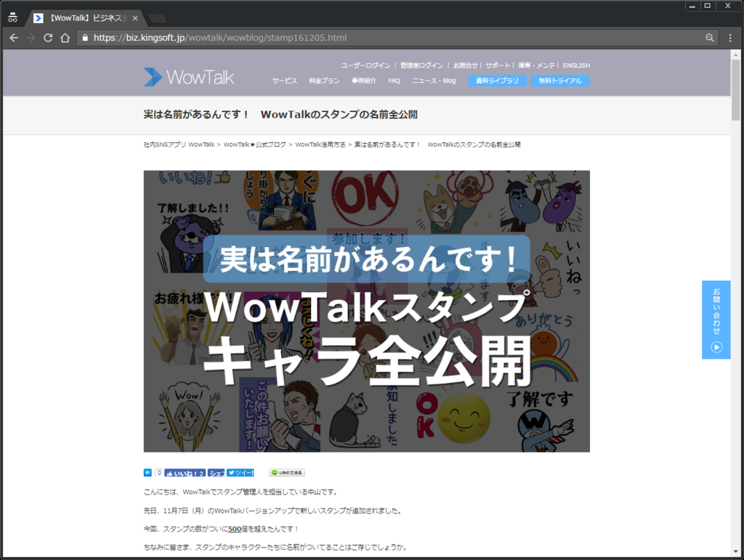Switch to ENGLISH site
This screenshot has width=744, height=560.
coord(576,65)
